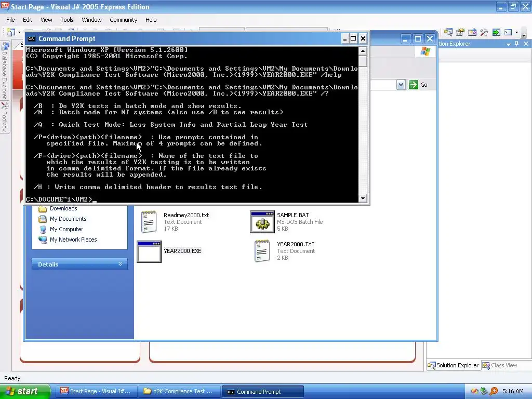Open the My Computer link in the Explorer sidebar
532x399 pixels.
pyautogui.click(x=66, y=229)
